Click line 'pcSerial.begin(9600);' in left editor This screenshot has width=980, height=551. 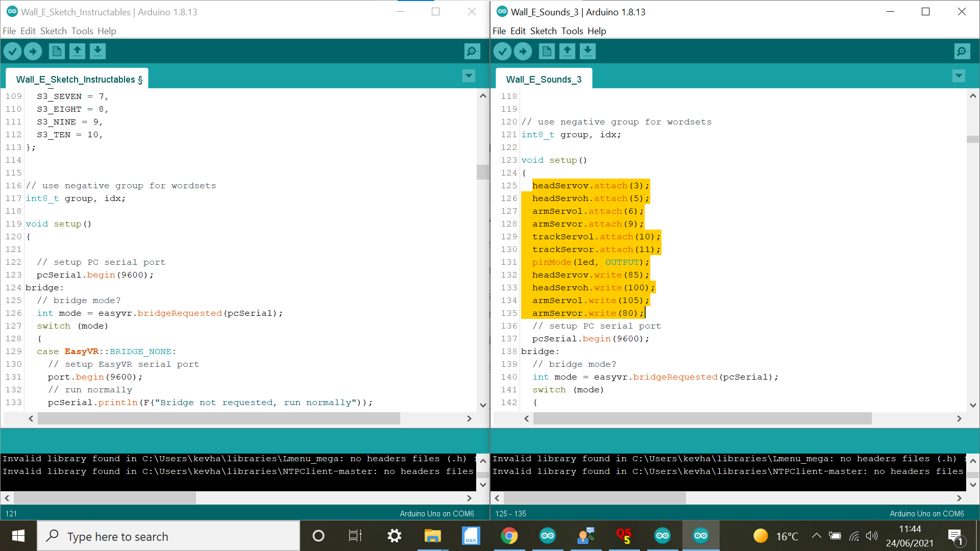pos(95,275)
